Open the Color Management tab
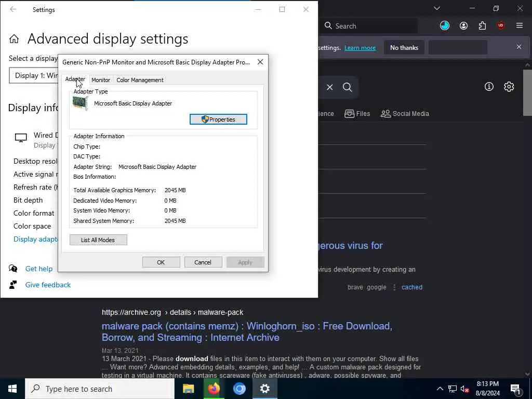The height and width of the screenshot is (399, 532). tap(140, 80)
